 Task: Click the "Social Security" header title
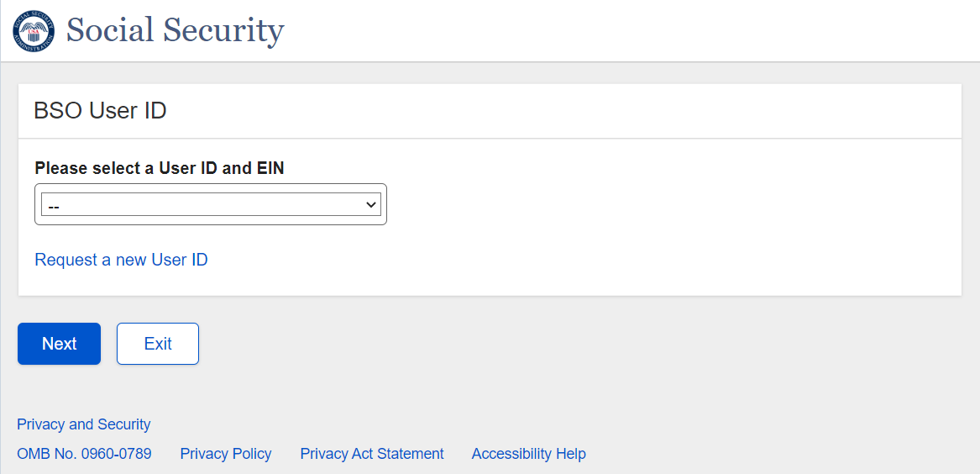(x=175, y=31)
